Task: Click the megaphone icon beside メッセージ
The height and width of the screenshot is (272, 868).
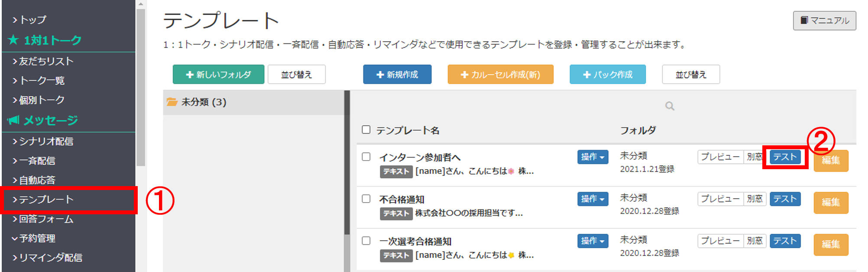Action: 13,120
